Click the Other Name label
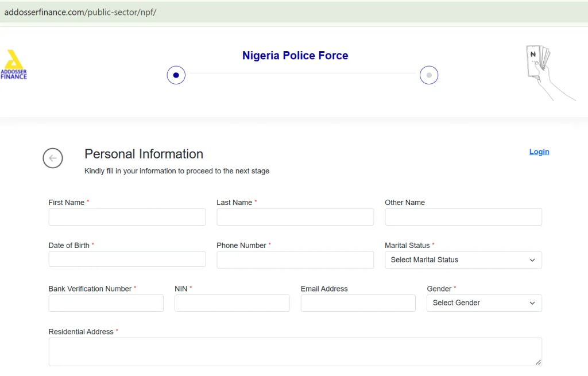 pyautogui.click(x=405, y=203)
